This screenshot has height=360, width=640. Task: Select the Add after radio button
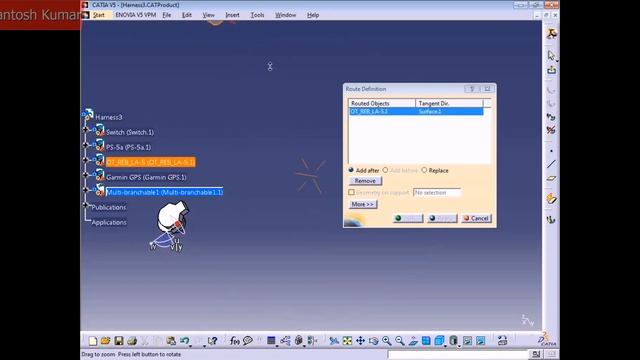tap(351, 170)
